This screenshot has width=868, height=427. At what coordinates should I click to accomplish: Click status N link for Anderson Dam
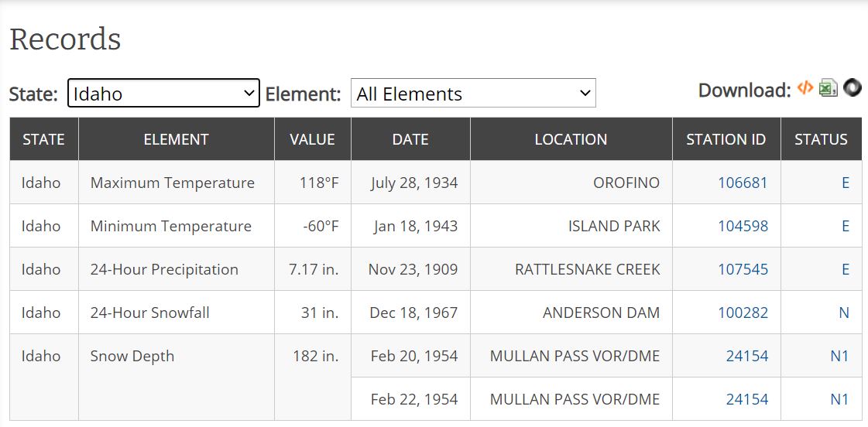[x=844, y=313]
